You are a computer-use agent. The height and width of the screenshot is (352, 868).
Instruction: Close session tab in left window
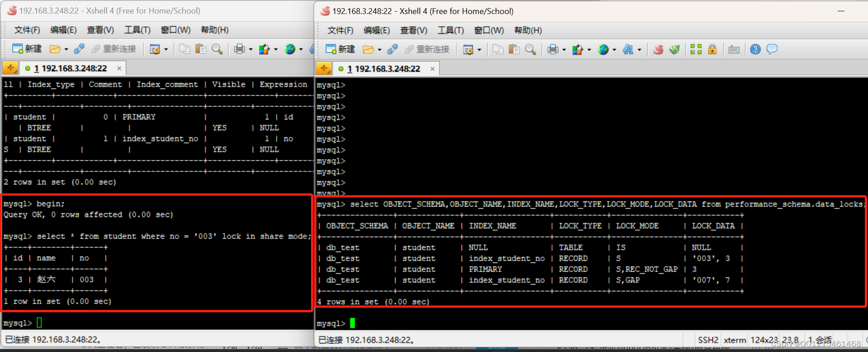pyautogui.click(x=119, y=68)
